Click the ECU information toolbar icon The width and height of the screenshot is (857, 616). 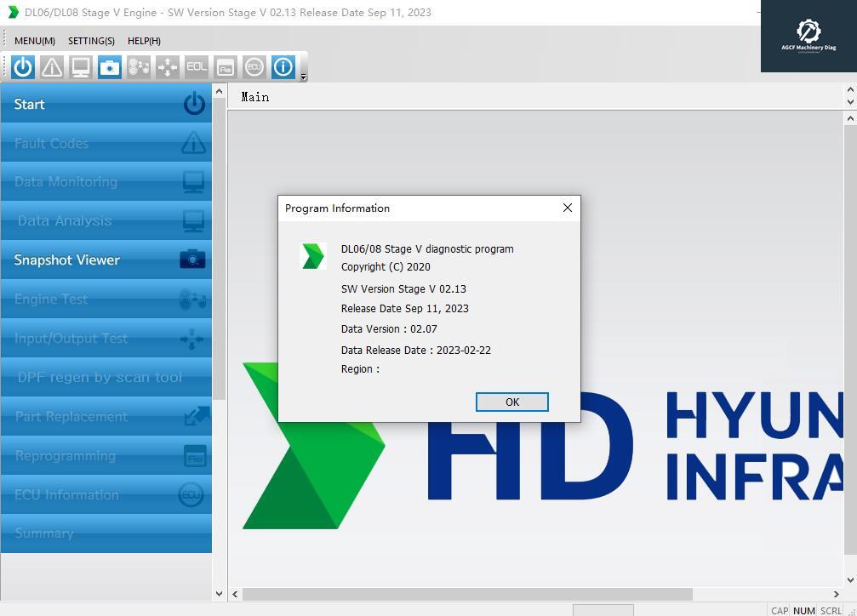254,67
